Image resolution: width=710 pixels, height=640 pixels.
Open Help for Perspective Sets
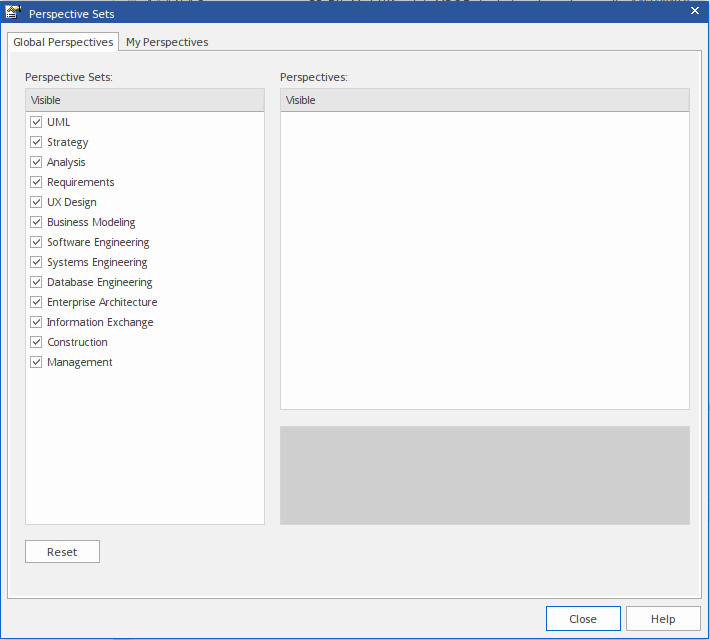663,619
